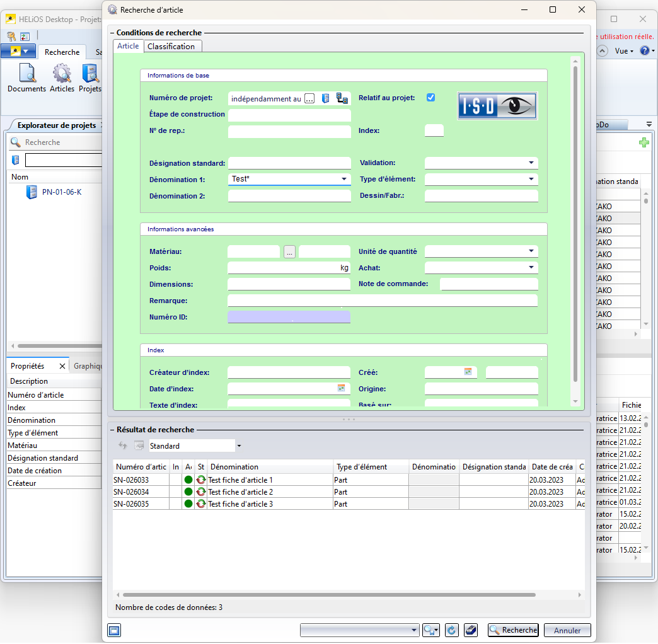Expand the Validation dropdown
The height and width of the screenshot is (644, 658).
tap(531, 163)
